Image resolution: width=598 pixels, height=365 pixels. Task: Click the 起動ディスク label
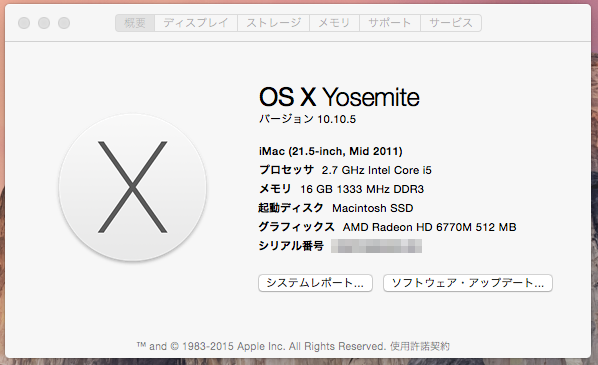click(x=291, y=208)
